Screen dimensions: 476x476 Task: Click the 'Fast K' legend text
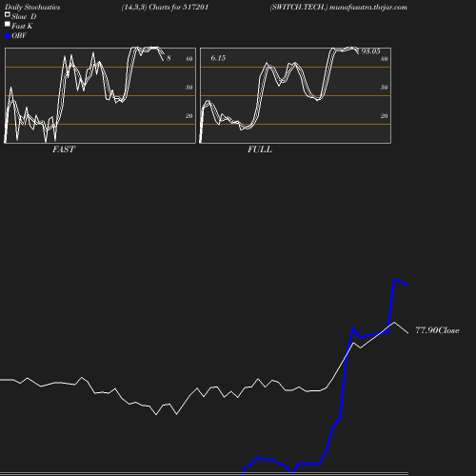click(x=22, y=27)
